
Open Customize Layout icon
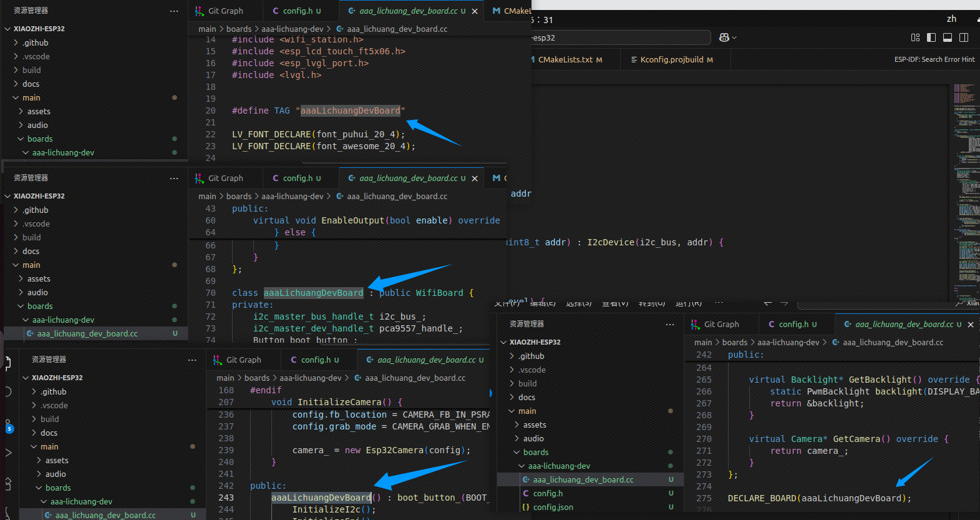coord(915,37)
